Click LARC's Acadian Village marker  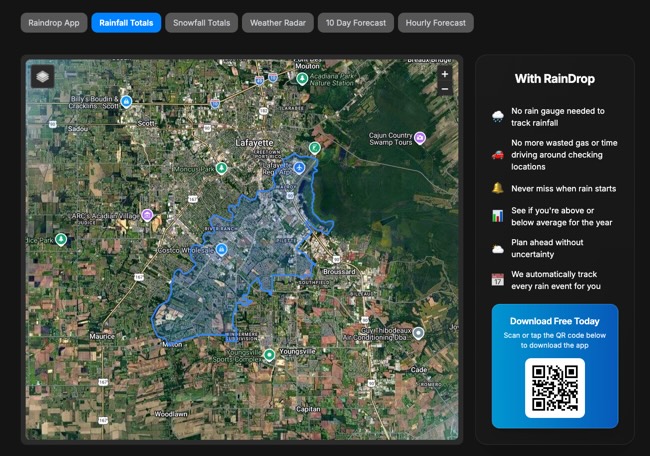click(147, 216)
